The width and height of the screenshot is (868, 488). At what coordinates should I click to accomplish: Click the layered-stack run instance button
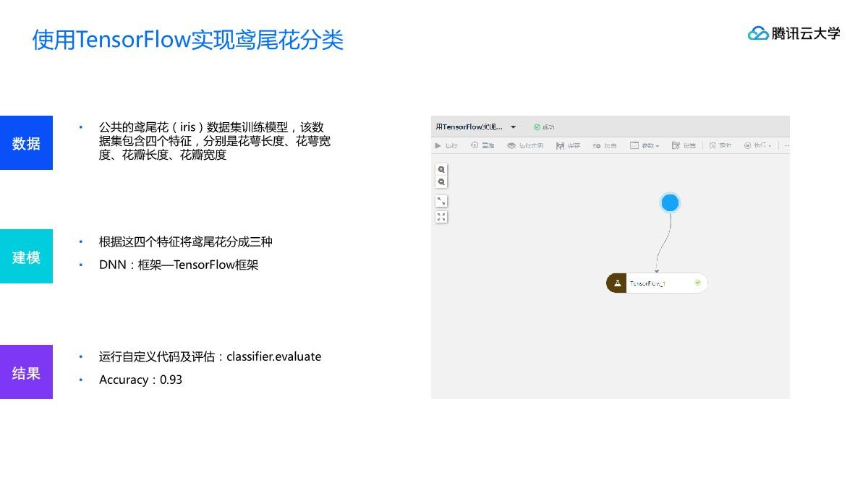point(525,145)
